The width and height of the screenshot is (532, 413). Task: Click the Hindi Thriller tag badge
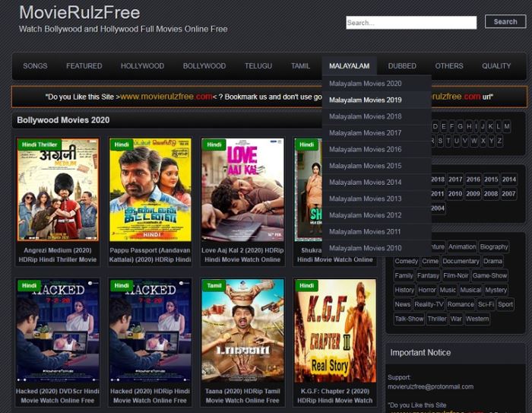[x=40, y=145]
